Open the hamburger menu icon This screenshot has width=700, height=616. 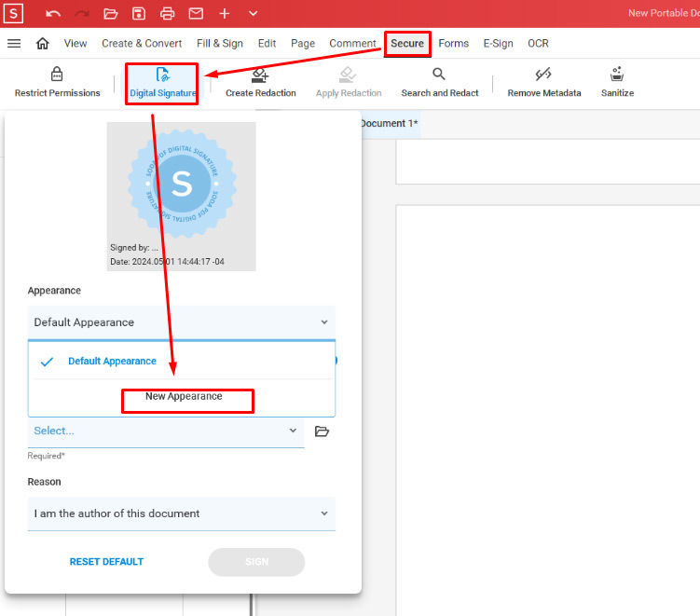pyautogui.click(x=14, y=43)
